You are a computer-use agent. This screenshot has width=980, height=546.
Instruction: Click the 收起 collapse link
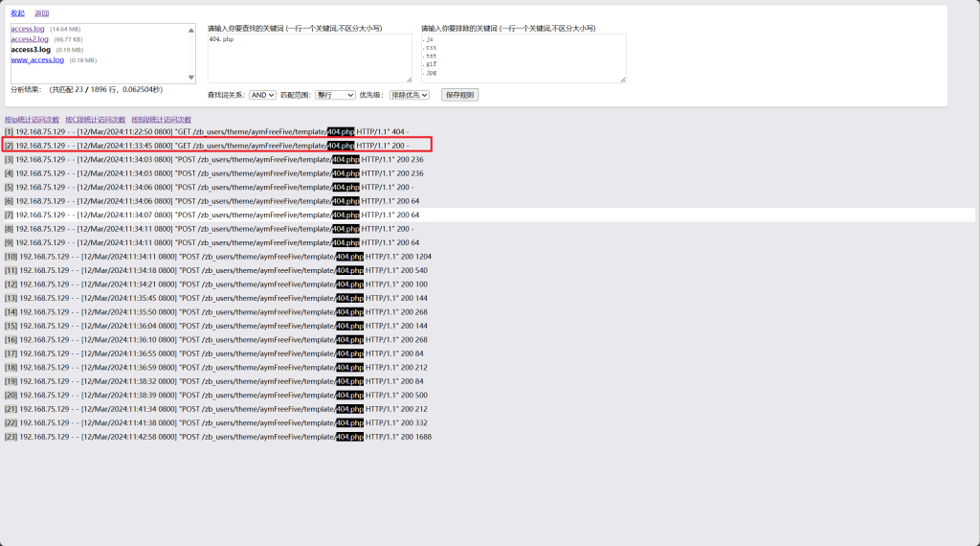(17, 13)
